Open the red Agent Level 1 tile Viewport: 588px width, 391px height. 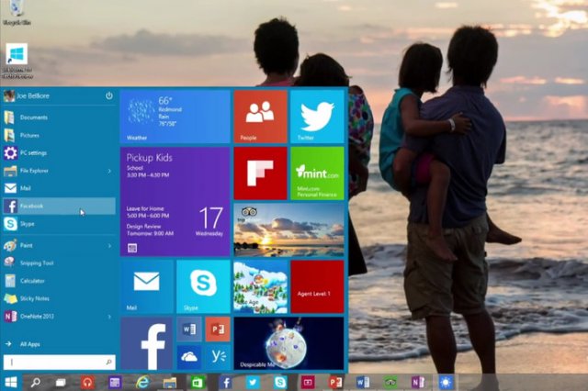(x=317, y=286)
